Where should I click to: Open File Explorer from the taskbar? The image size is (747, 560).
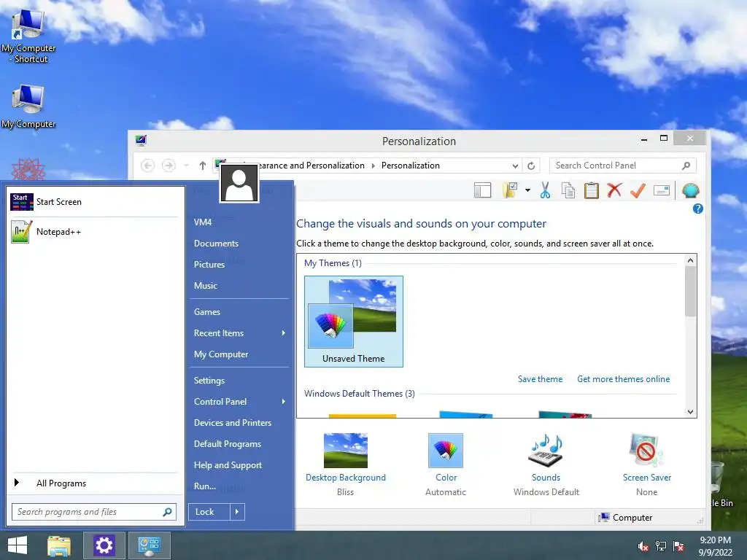pos(59,545)
